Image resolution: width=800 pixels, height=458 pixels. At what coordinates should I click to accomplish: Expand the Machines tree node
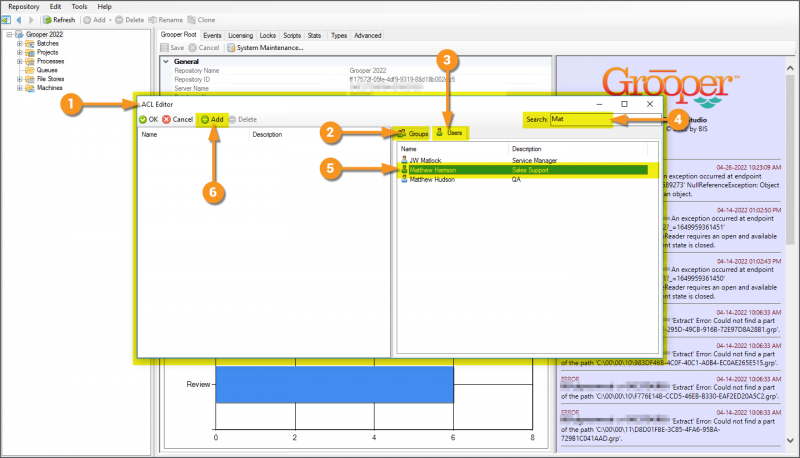(x=19, y=88)
